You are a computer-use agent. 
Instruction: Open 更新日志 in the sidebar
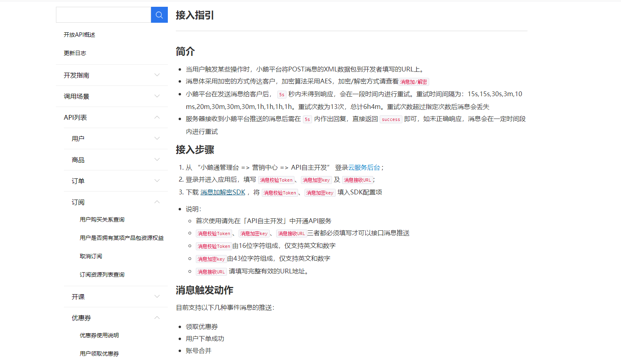pos(75,53)
